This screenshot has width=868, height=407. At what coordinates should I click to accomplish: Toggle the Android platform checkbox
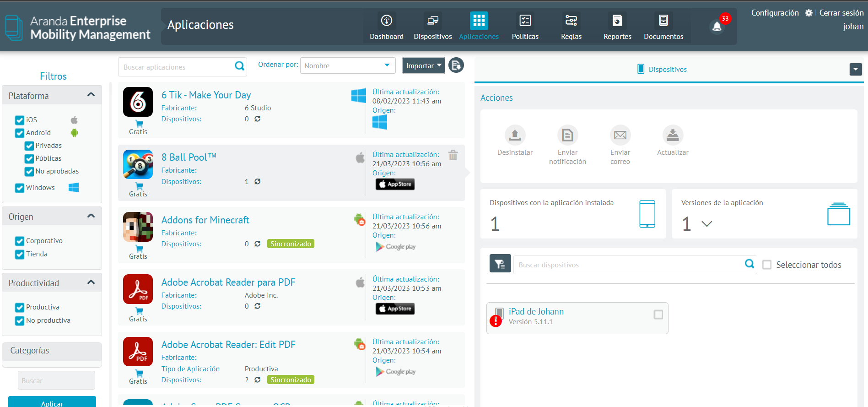tap(20, 133)
